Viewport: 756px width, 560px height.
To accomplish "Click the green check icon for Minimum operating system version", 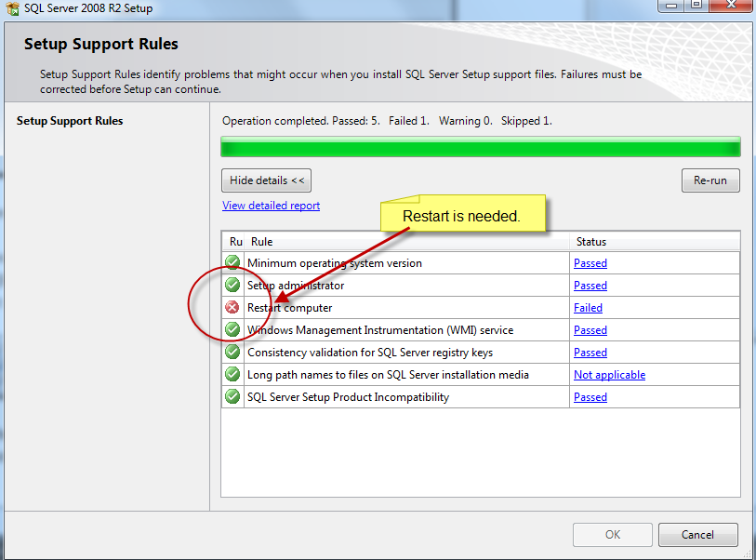I will click(x=232, y=262).
